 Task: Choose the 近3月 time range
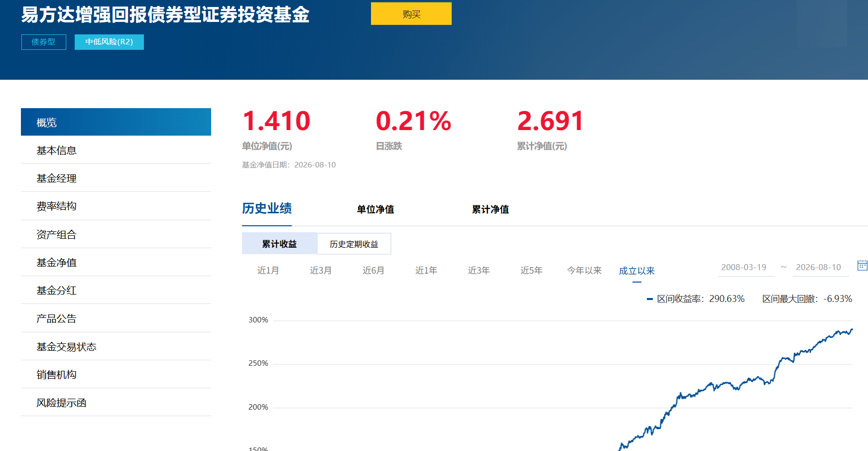point(321,271)
